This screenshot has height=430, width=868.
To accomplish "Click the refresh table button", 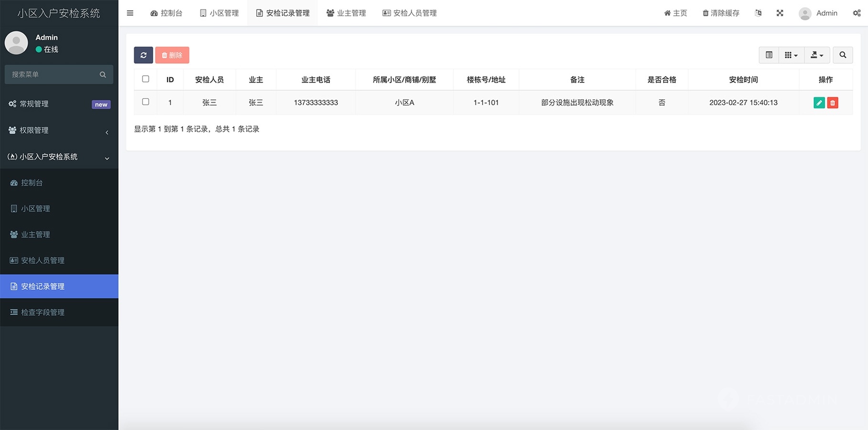I will point(143,55).
